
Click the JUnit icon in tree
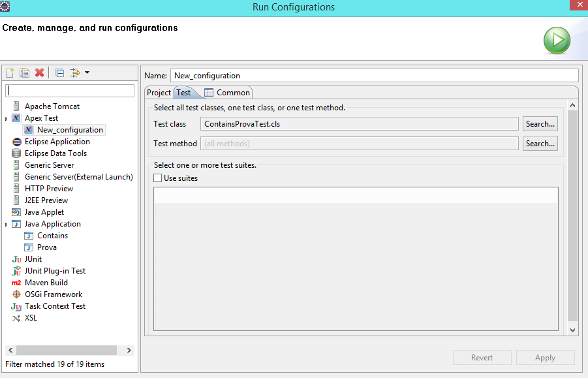pos(16,259)
